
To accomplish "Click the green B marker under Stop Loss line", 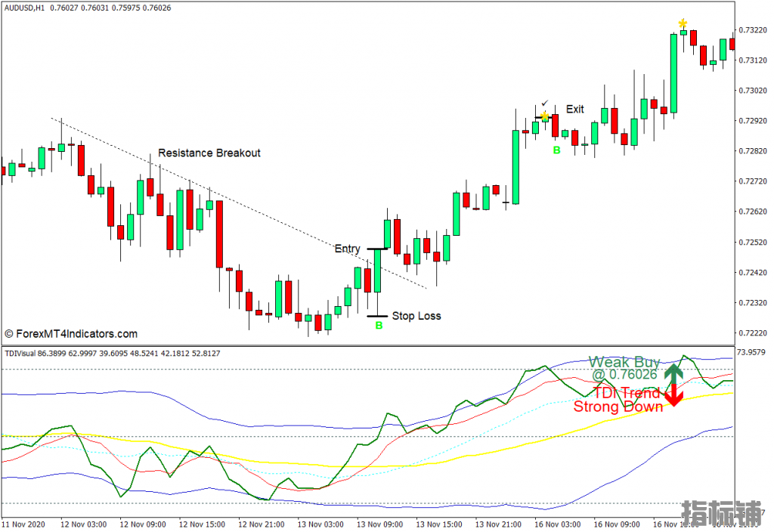I will [379, 325].
